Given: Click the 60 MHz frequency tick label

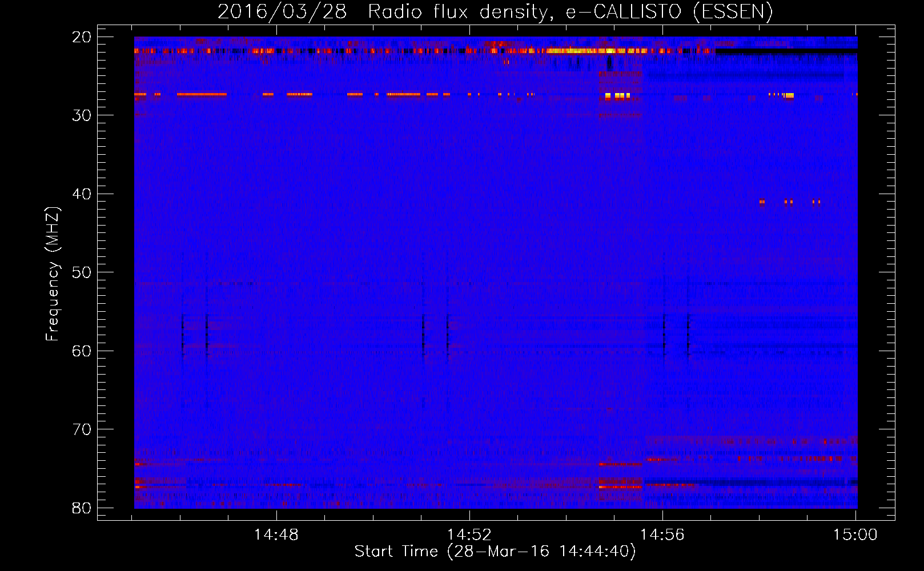Looking at the screenshot, I should tap(82, 351).
